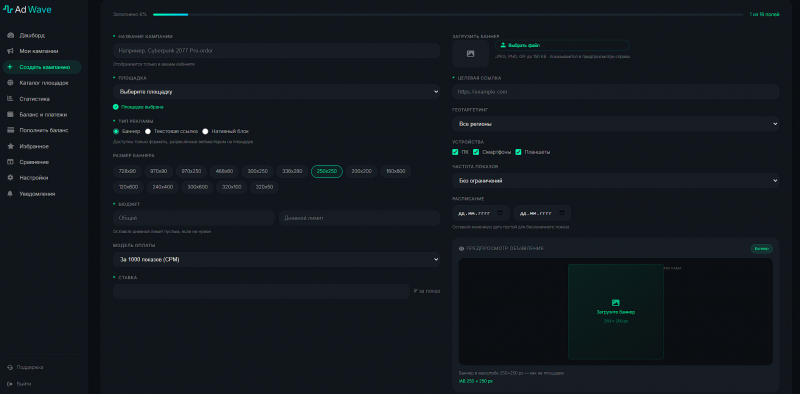Choose banner size 250x250
This screenshot has width=800, height=394.
click(327, 171)
